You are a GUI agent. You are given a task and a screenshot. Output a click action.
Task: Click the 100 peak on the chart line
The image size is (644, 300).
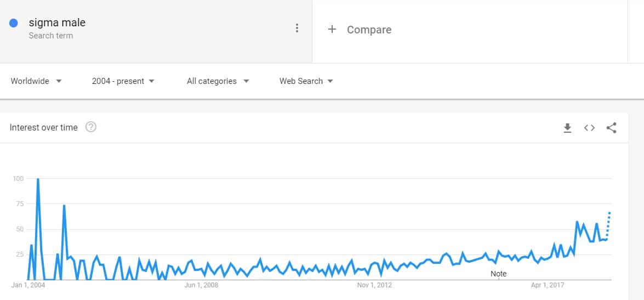pyautogui.click(x=38, y=179)
